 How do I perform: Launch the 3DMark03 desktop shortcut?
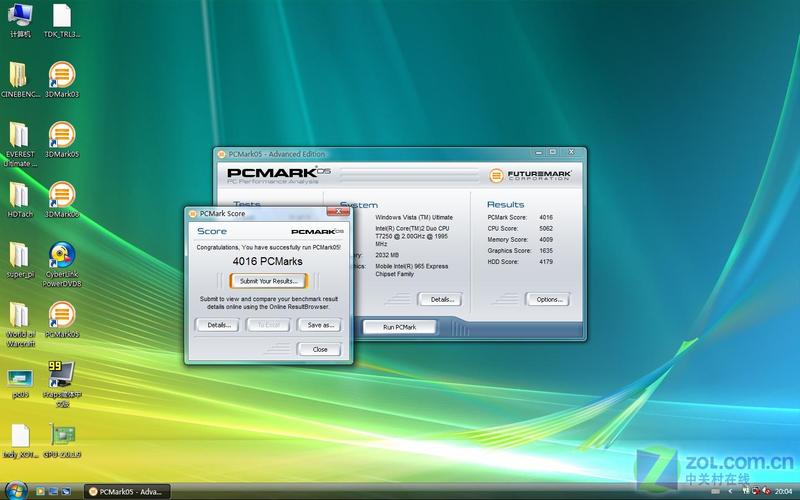point(62,80)
